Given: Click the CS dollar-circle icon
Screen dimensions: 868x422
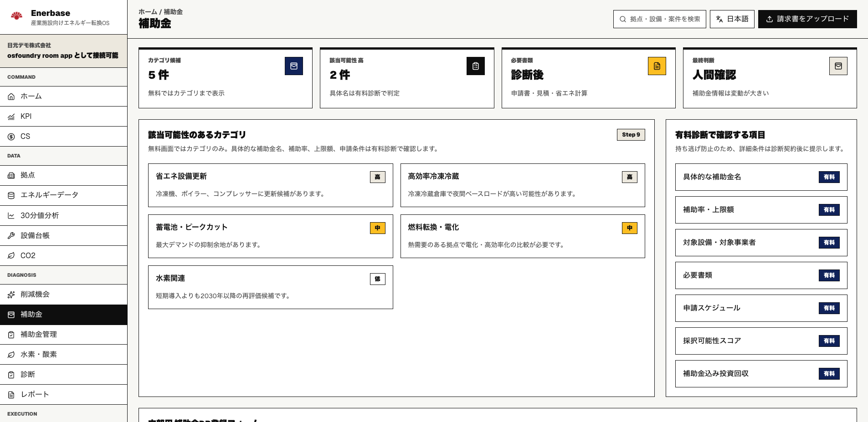Looking at the screenshot, I should click(11, 137).
